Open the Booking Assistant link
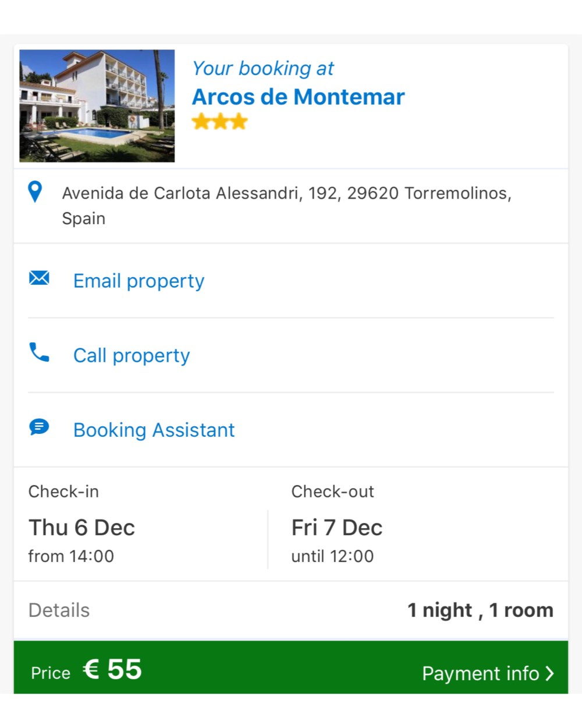 (x=154, y=430)
